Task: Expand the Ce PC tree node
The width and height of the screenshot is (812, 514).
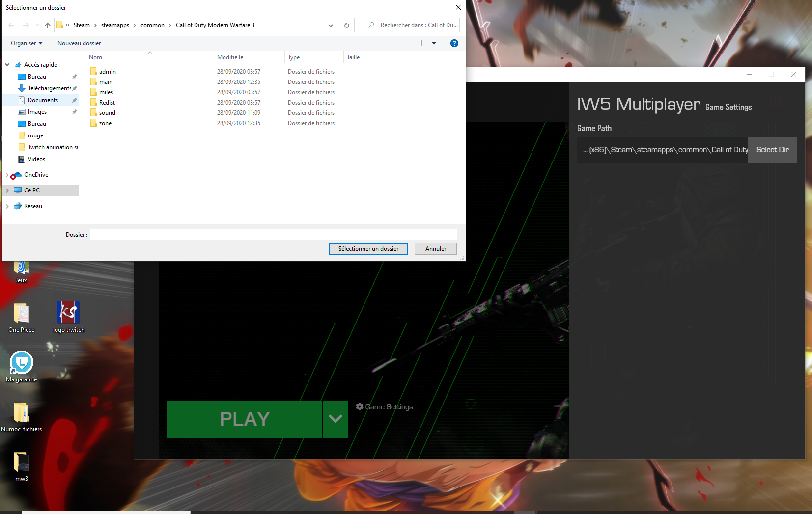Action: (7, 190)
